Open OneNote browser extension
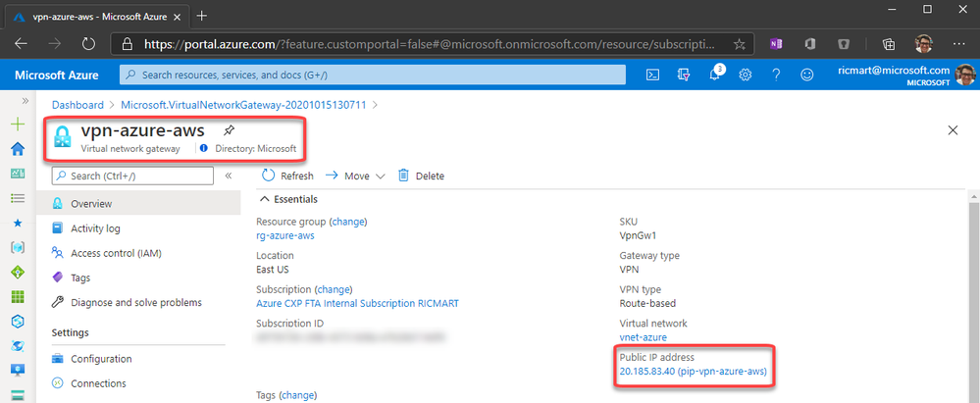This screenshot has height=403, width=980. click(776, 44)
